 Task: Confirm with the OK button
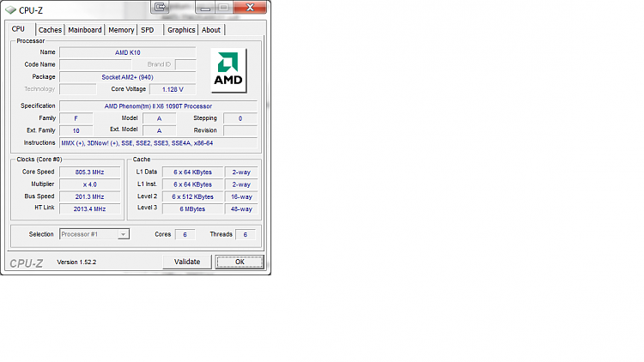coord(240,262)
